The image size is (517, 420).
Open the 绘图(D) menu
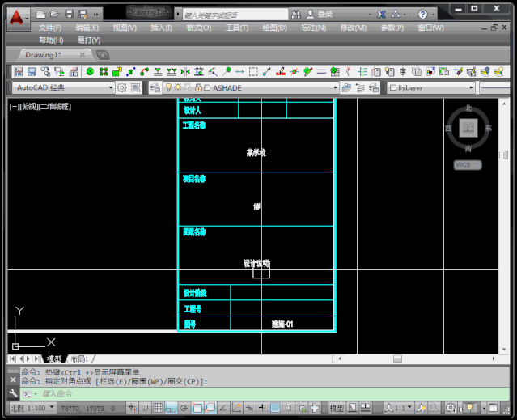tap(274, 28)
